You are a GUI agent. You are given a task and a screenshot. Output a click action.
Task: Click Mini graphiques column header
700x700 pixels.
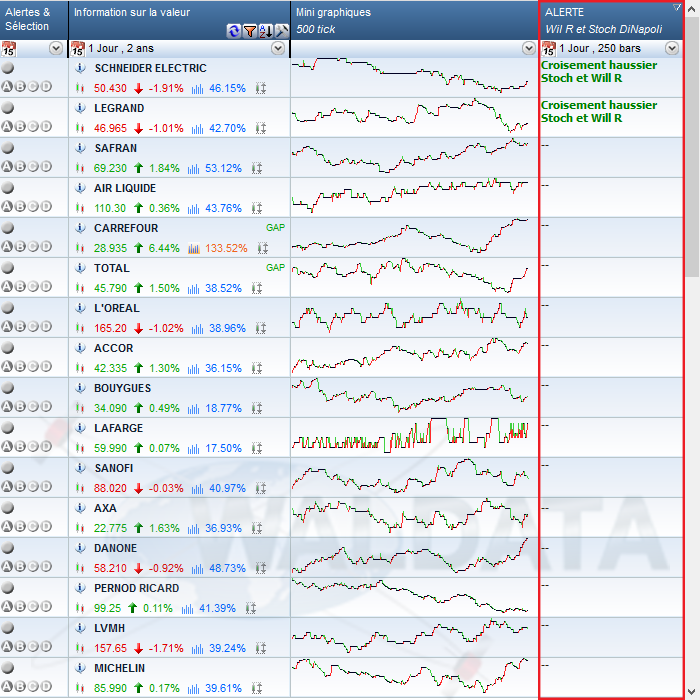415,20
